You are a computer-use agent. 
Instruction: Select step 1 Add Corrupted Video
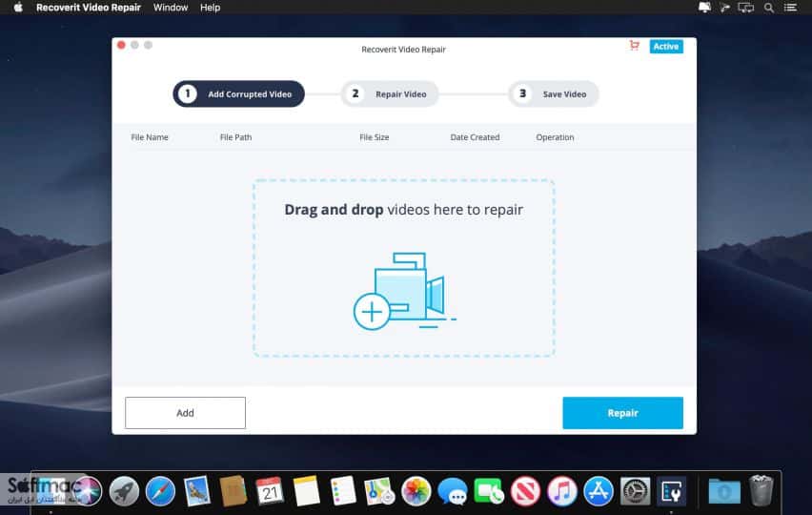[238, 93]
